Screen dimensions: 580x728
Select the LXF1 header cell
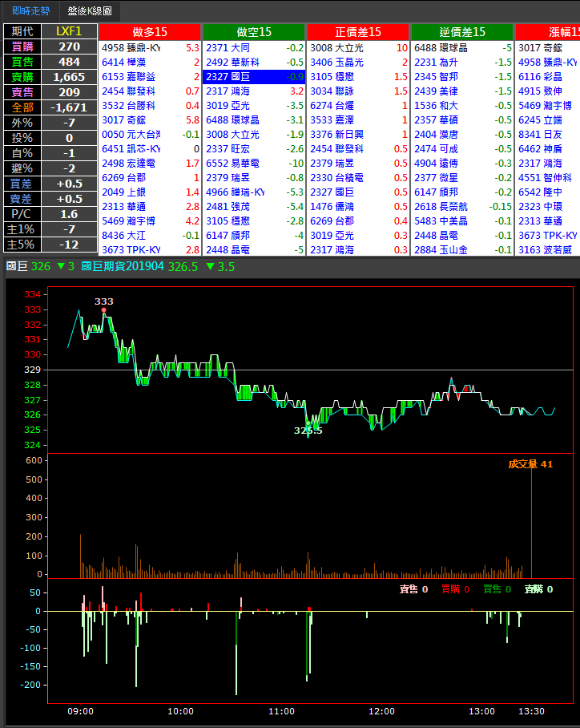point(69,31)
